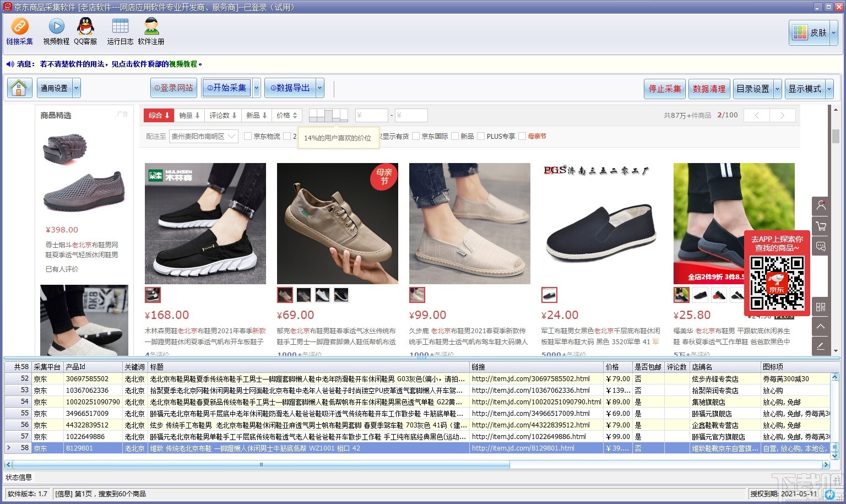Go to previous product page arrow
Image resolution: width=846 pixels, height=504 pixels.
tap(757, 115)
